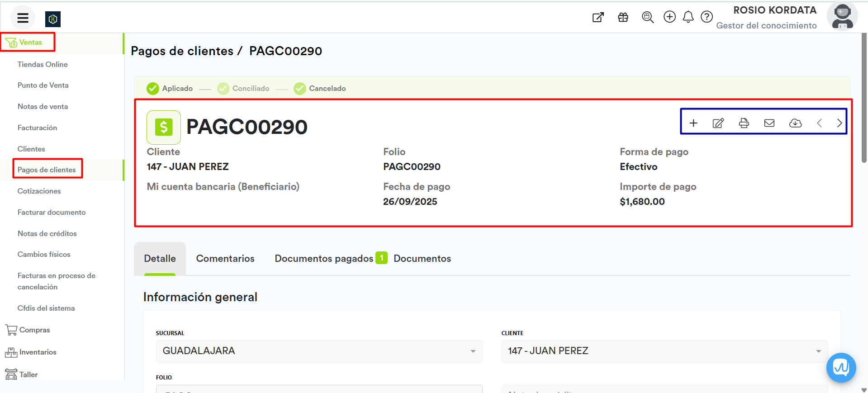This screenshot has height=393, width=868.
Task: Open the notifications bell icon
Action: click(688, 17)
